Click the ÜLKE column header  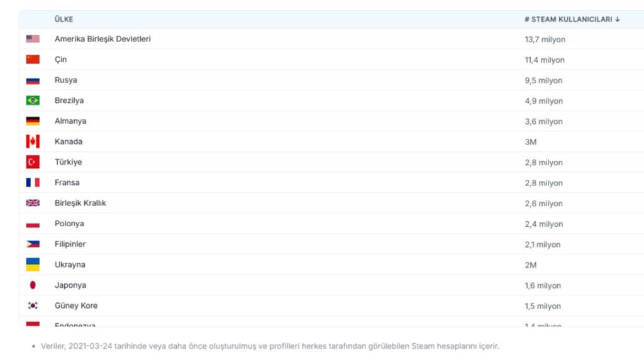click(64, 19)
